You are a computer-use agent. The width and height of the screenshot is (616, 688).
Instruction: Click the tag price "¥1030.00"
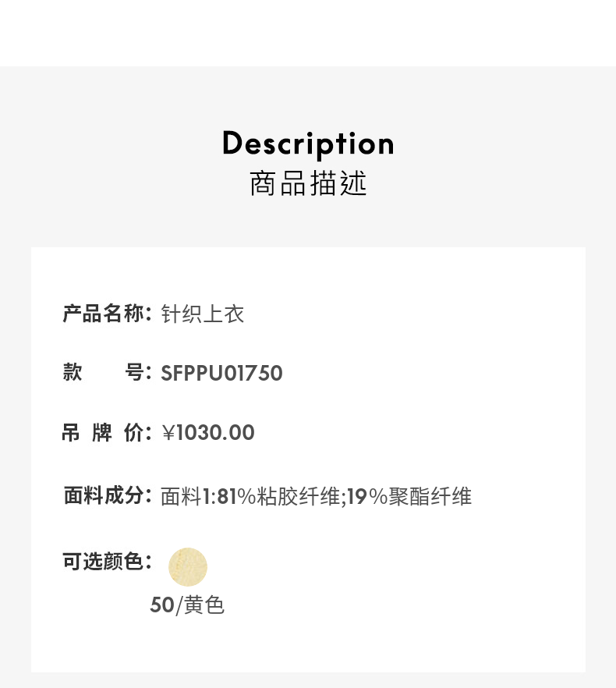click(208, 433)
